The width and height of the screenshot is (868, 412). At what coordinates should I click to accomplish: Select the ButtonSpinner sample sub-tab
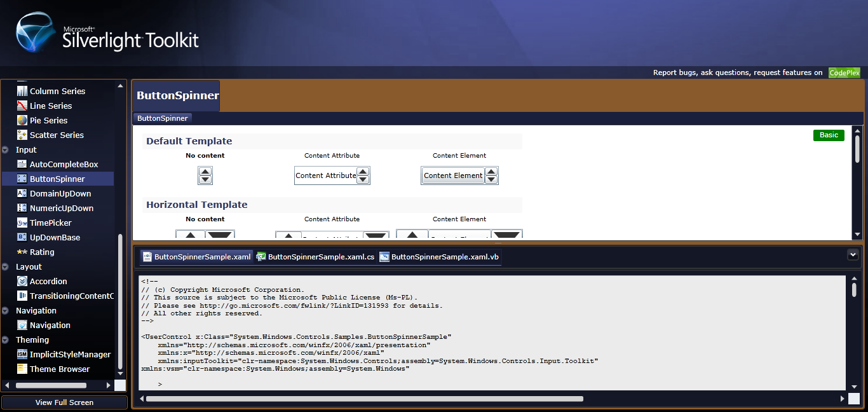click(x=163, y=118)
